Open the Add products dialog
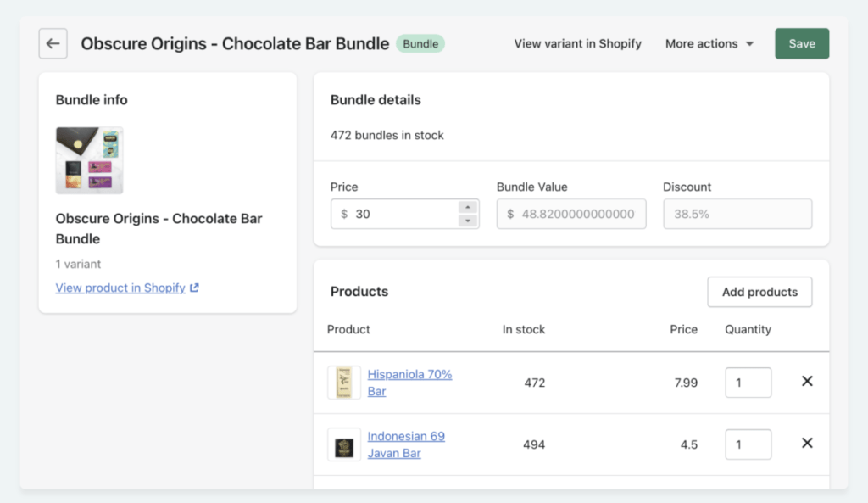 click(759, 292)
